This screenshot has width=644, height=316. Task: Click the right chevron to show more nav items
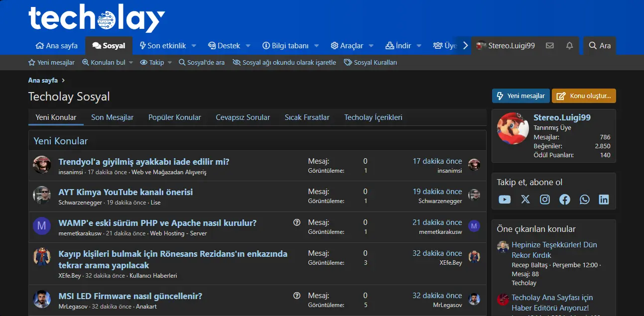(466, 45)
